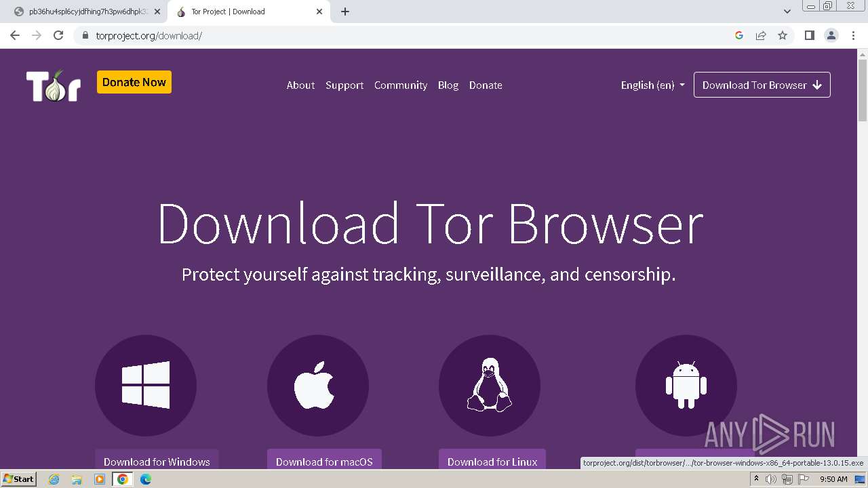Open the Community menu item
The height and width of the screenshot is (488, 868).
coord(401,85)
